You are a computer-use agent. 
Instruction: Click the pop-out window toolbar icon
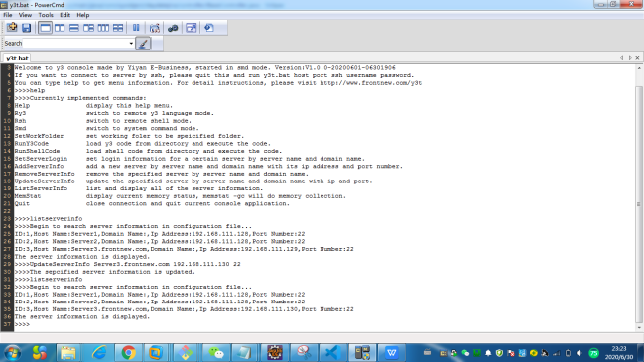point(191,28)
